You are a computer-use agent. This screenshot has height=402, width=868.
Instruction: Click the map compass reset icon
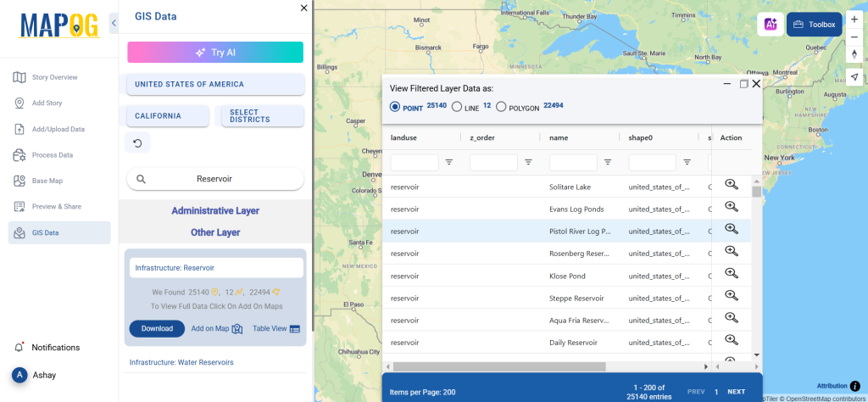click(x=854, y=54)
